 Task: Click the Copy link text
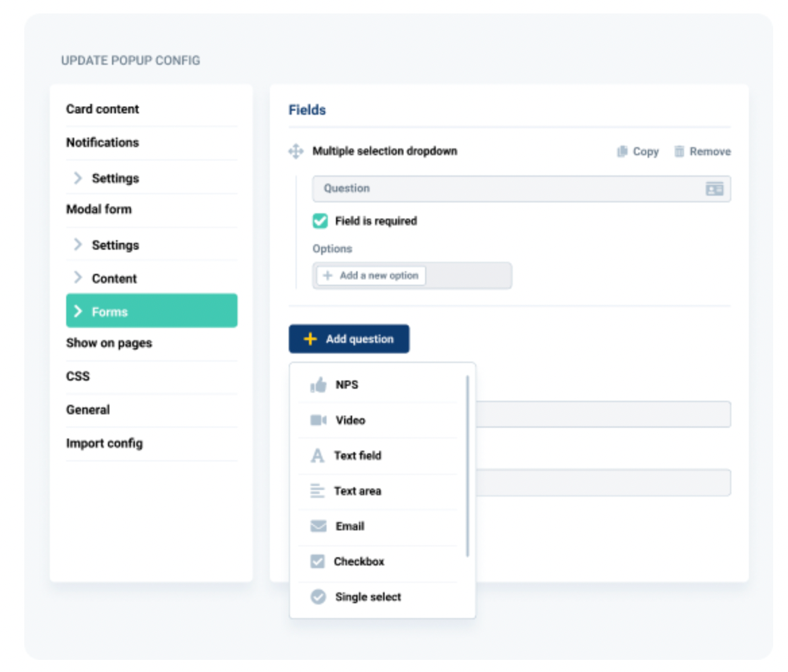[x=646, y=151]
